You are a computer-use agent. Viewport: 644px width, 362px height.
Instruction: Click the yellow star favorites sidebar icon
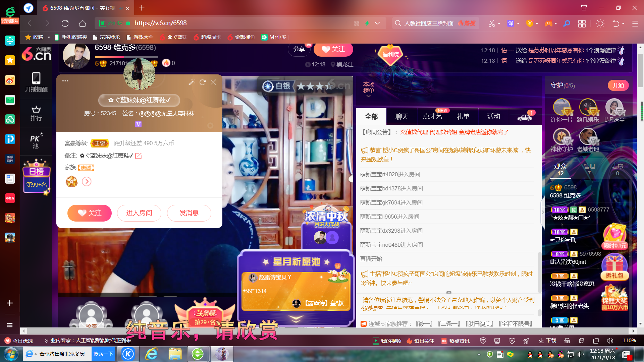click(10, 60)
